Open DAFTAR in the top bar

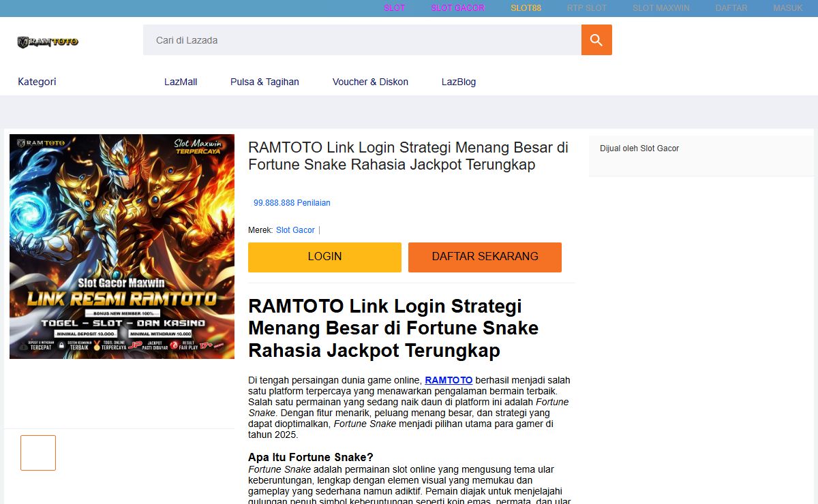[x=731, y=8]
